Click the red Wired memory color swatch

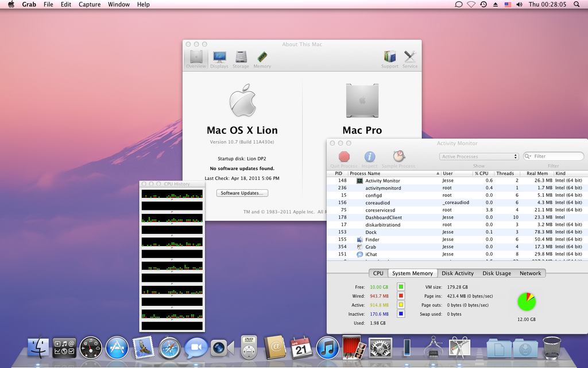point(401,296)
